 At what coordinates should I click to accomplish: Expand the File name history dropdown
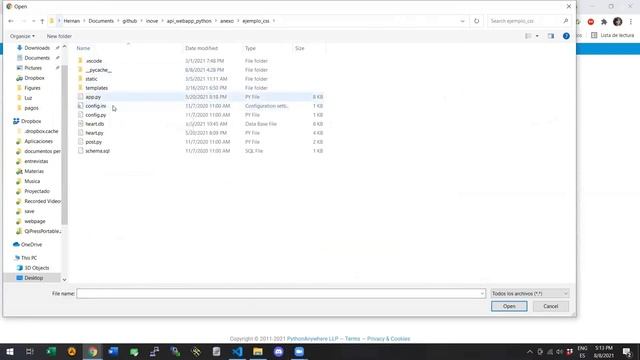(482, 293)
